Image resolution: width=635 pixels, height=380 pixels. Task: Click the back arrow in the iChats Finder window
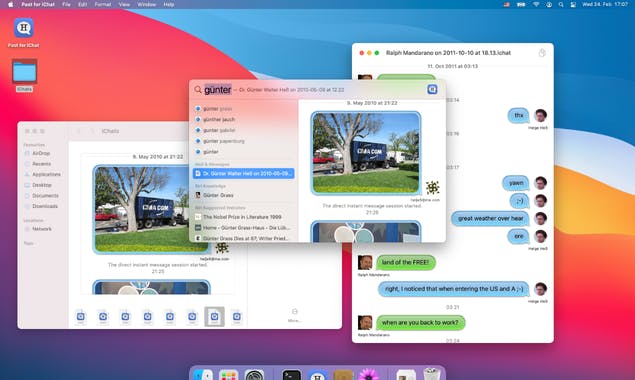coord(79,131)
